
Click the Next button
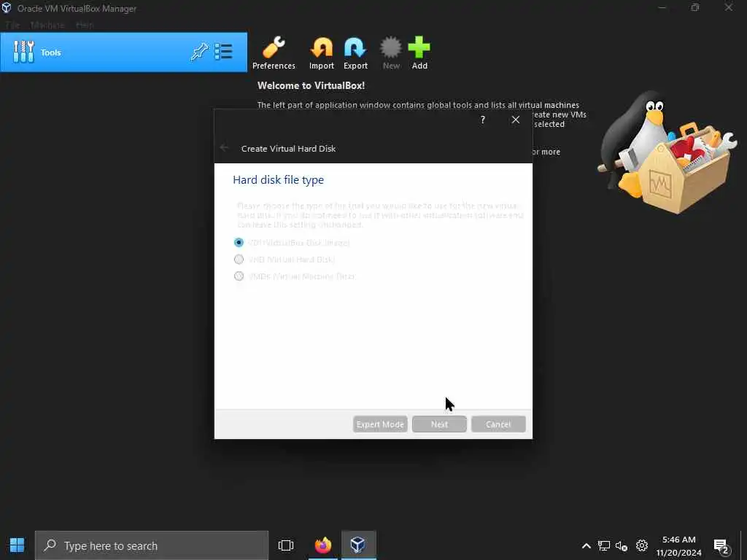[439, 424]
